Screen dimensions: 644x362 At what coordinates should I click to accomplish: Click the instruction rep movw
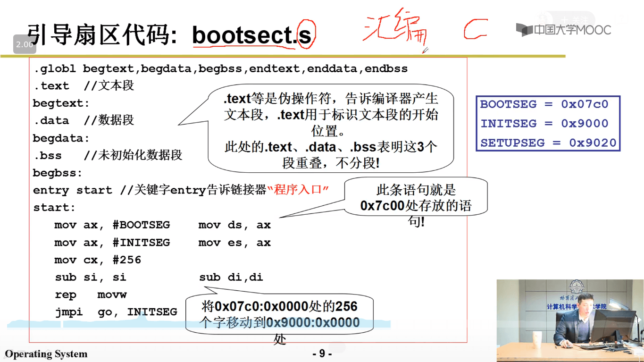point(91,295)
